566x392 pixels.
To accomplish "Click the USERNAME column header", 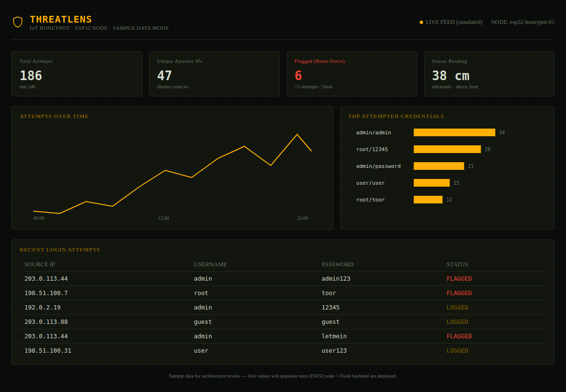I will pos(211,264).
